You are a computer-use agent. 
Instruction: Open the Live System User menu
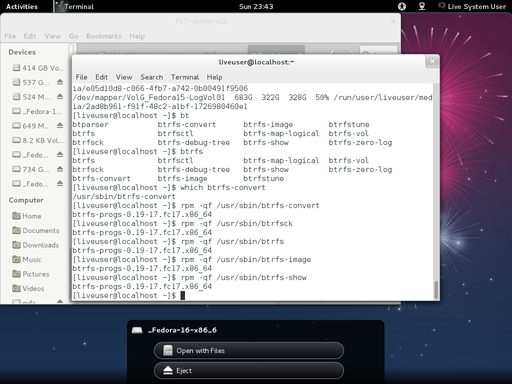(472, 6)
